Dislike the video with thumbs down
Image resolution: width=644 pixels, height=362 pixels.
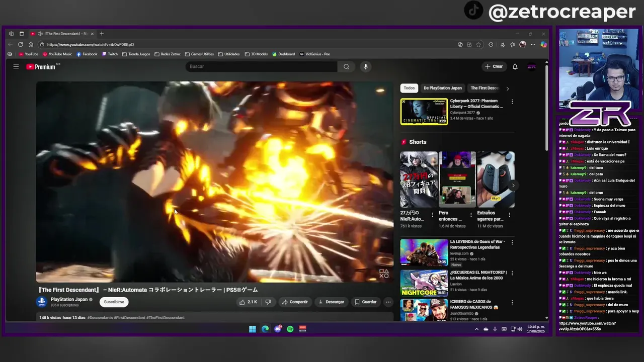pos(268,302)
